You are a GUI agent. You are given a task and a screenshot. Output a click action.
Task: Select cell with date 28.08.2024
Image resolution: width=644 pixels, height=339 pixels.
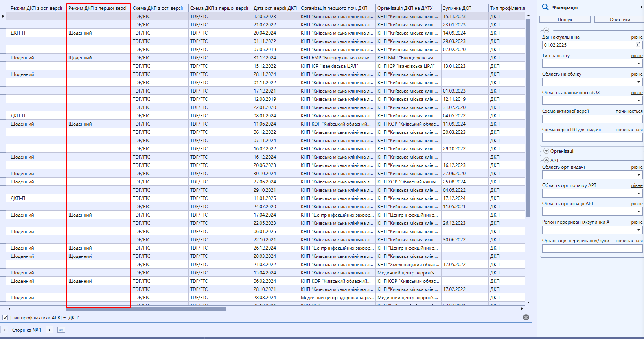pyautogui.click(x=275, y=297)
